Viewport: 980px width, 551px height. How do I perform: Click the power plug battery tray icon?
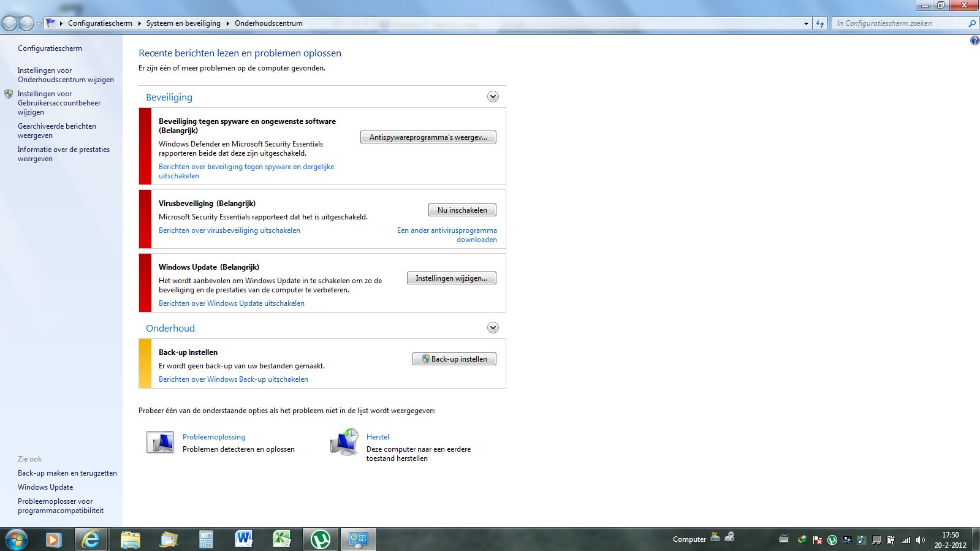pos(891,540)
